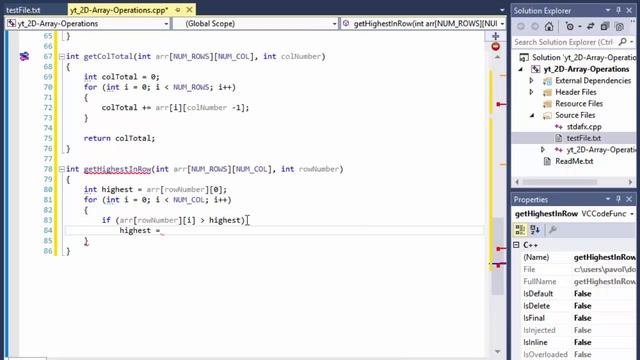
Task: Select Resource Files folder
Action: click(579, 104)
